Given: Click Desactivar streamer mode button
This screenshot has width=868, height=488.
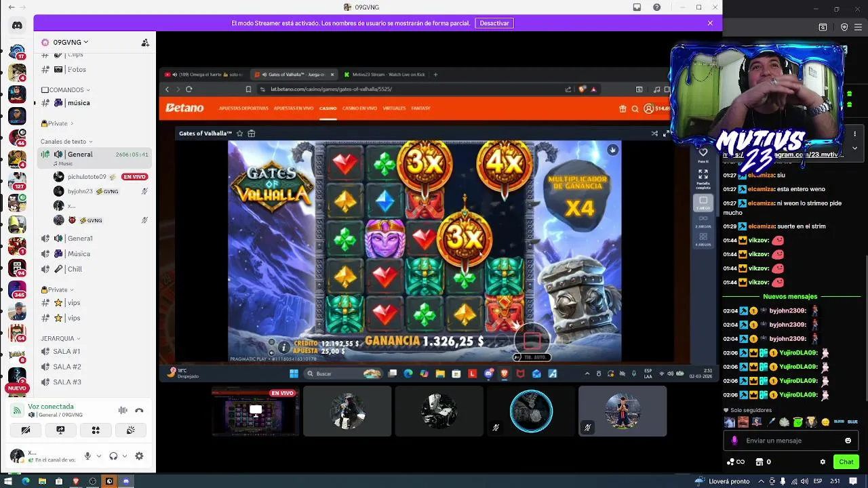Looking at the screenshot, I should point(494,23).
